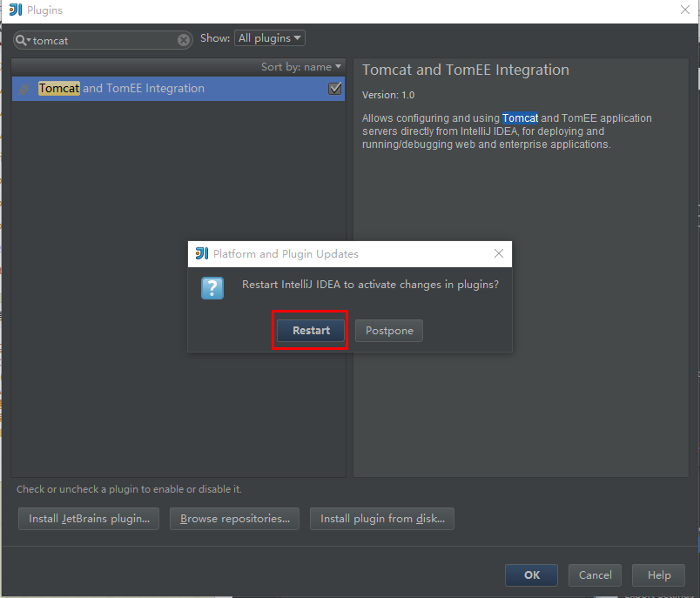Select the Tomcat and TomEE Integration row

[178, 89]
